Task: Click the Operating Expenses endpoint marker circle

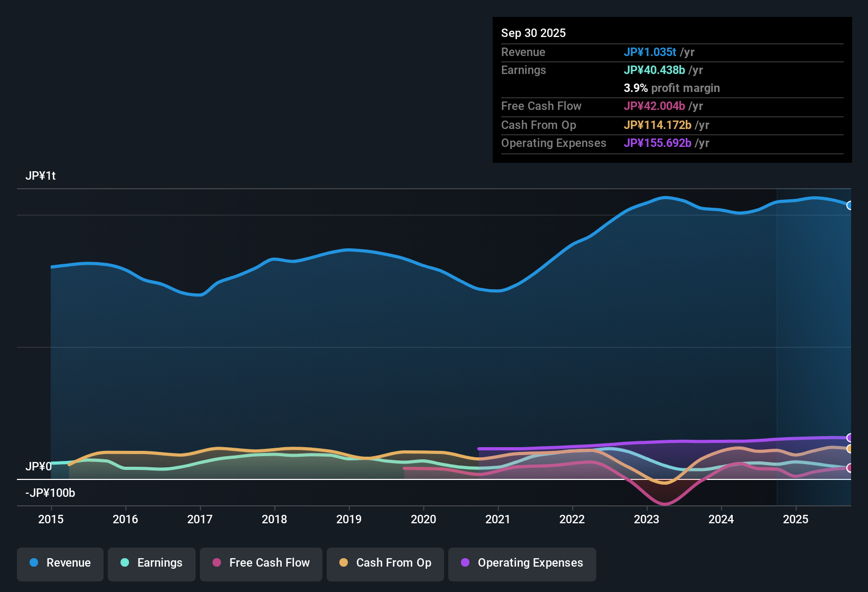Action: (850, 438)
